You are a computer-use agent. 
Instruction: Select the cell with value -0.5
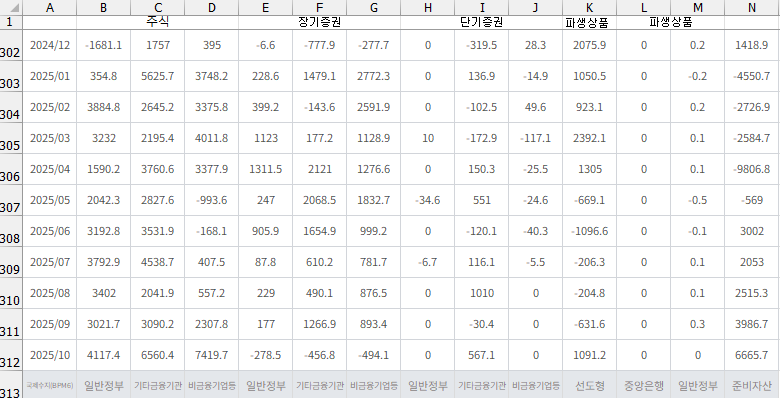[697, 200]
